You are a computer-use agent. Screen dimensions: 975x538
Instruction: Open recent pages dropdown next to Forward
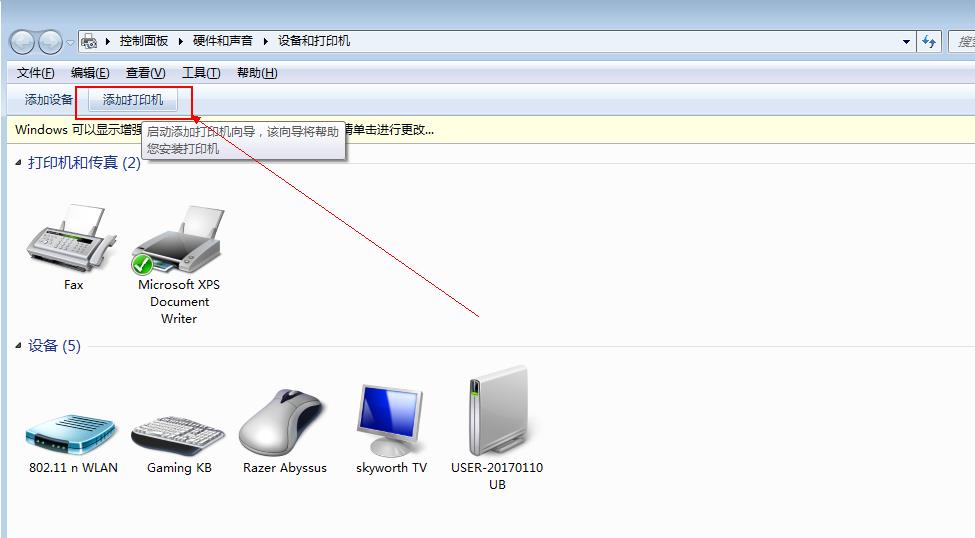70,43
